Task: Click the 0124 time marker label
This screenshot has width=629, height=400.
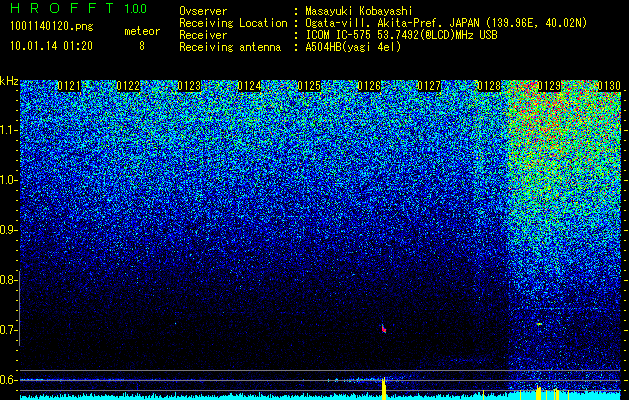Action: [249, 86]
